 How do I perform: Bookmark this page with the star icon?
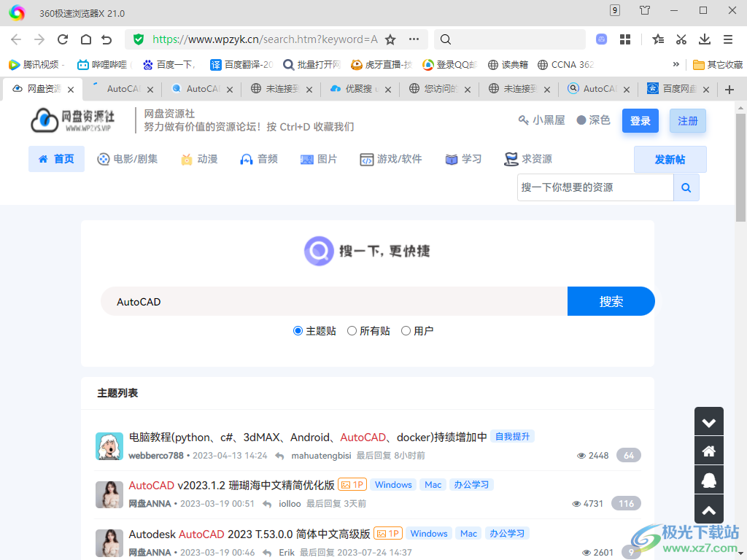(x=390, y=39)
